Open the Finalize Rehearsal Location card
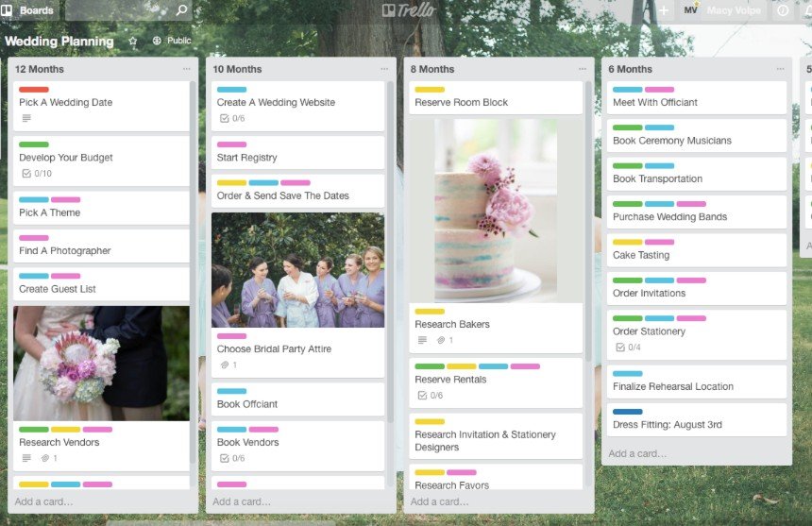 [697, 382]
